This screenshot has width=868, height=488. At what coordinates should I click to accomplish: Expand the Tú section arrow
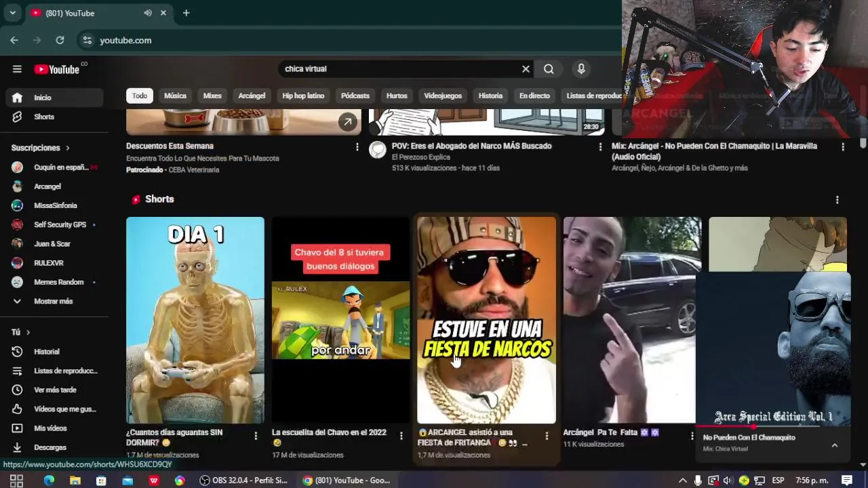coord(28,332)
